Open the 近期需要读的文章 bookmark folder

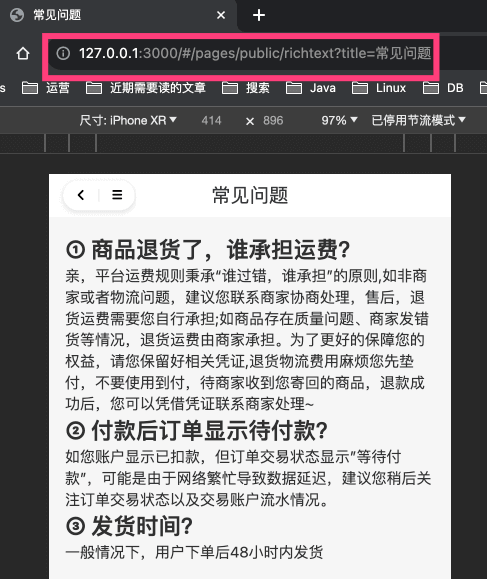point(146,88)
